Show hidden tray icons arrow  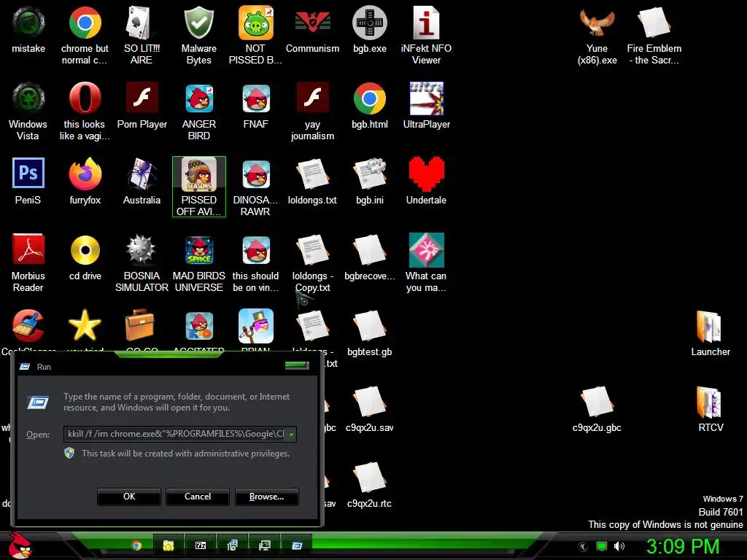583,546
